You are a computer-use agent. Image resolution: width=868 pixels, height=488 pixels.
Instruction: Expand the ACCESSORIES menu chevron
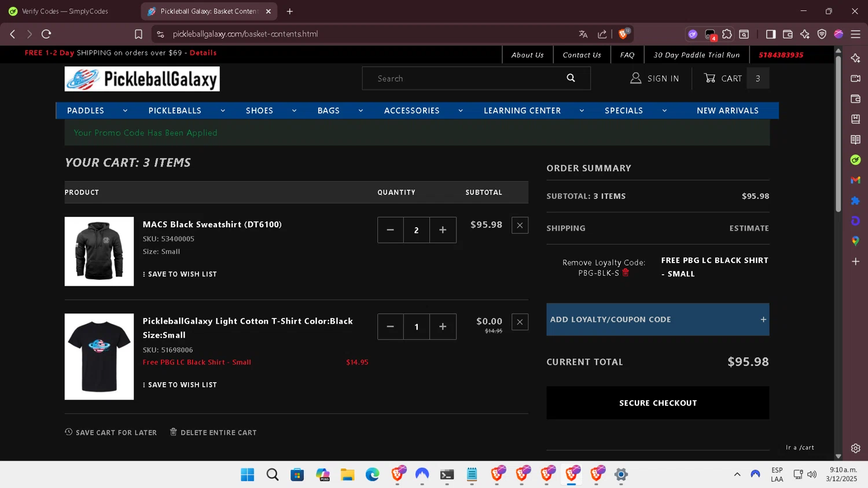461,110
